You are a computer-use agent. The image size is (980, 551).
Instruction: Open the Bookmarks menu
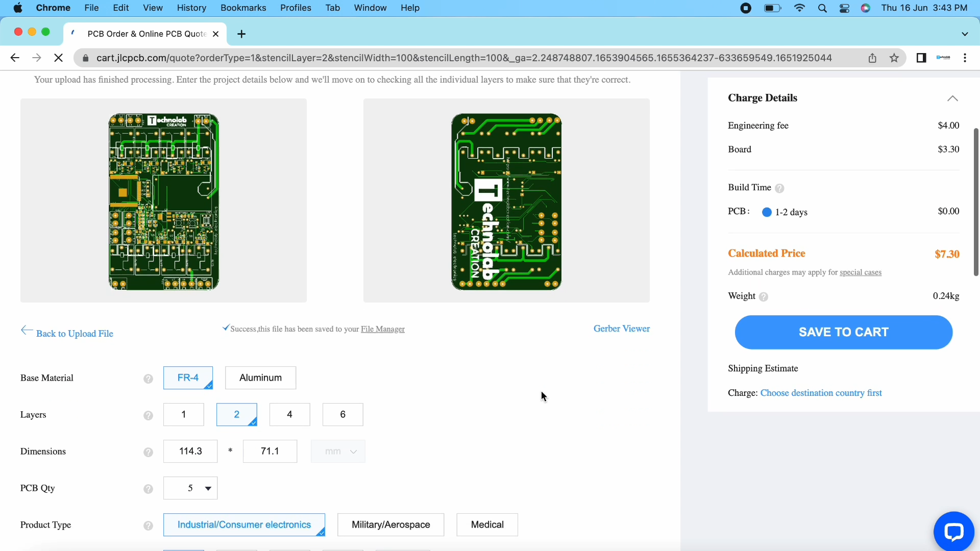point(243,8)
